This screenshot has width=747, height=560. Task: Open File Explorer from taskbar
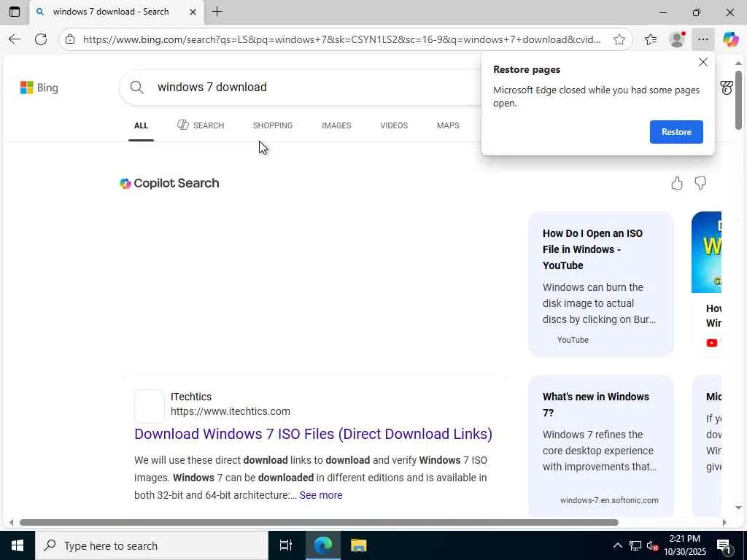pyautogui.click(x=358, y=545)
